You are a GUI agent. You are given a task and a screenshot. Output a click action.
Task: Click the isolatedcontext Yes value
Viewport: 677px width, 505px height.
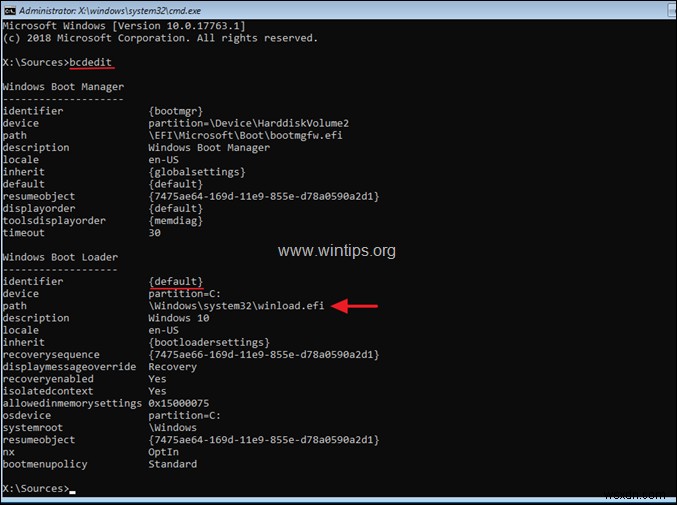tap(157, 391)
